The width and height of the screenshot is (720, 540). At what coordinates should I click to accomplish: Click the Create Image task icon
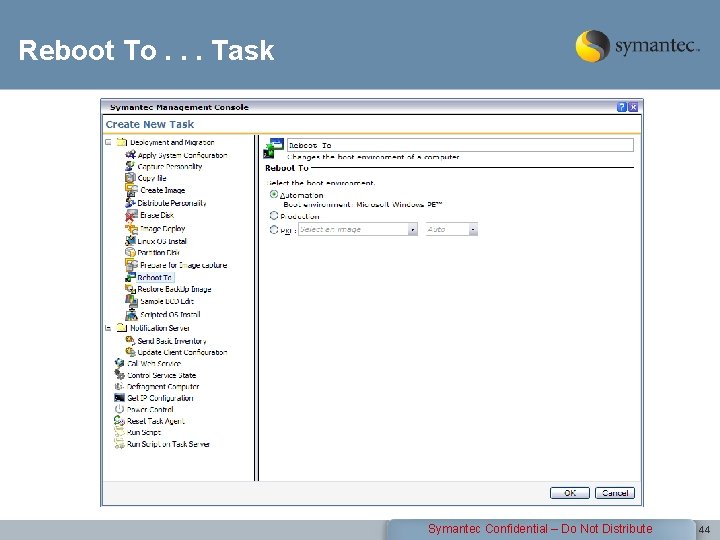(131, 190)
